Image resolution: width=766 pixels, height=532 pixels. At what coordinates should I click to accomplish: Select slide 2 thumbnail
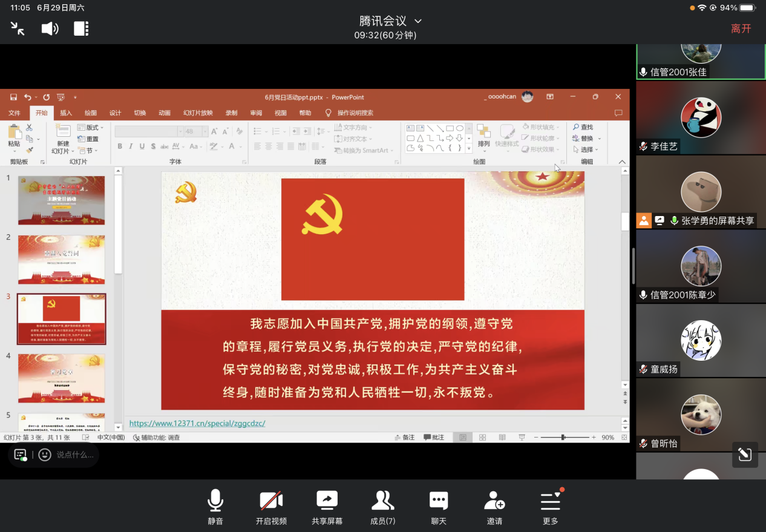(x=61, y=260)
